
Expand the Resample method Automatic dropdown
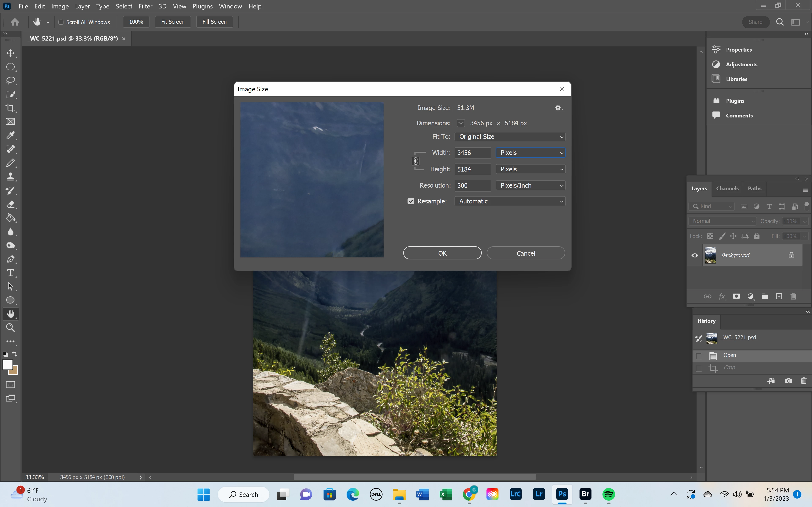click(510, 201)
